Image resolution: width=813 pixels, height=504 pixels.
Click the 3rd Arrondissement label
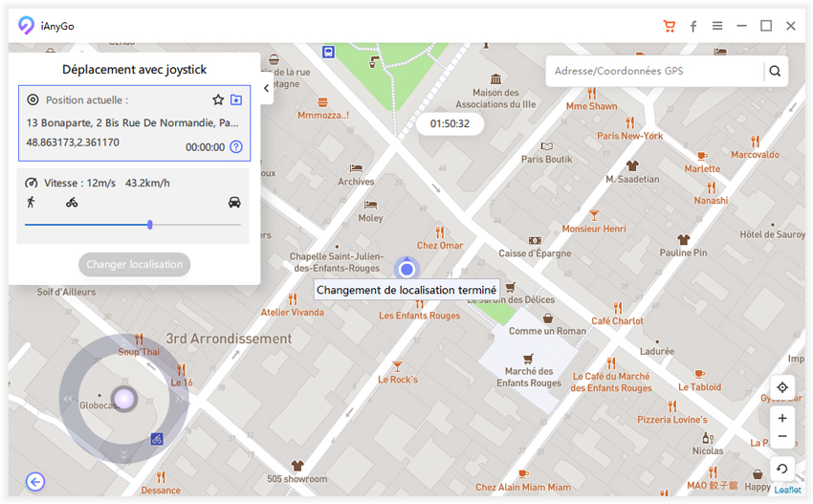pyautogui.click(x=229, y=339)
